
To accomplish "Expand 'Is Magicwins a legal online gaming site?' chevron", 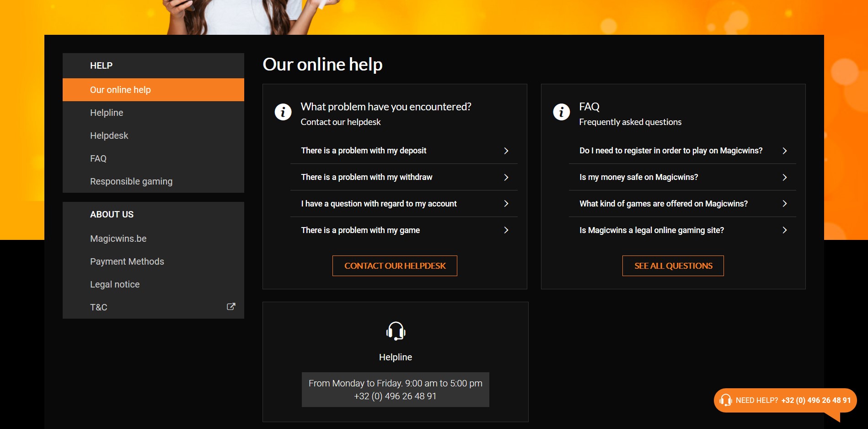I will [785, 230].
